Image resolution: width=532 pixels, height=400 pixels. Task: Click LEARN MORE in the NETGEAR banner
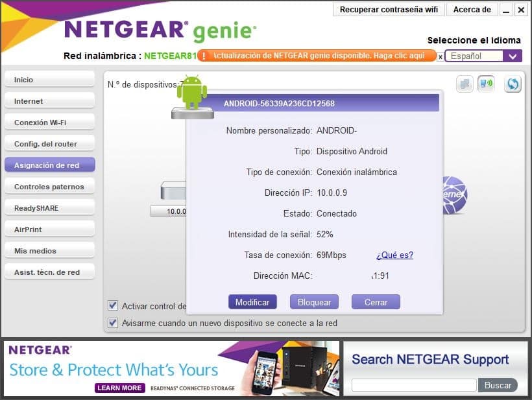tap(120, 388)
